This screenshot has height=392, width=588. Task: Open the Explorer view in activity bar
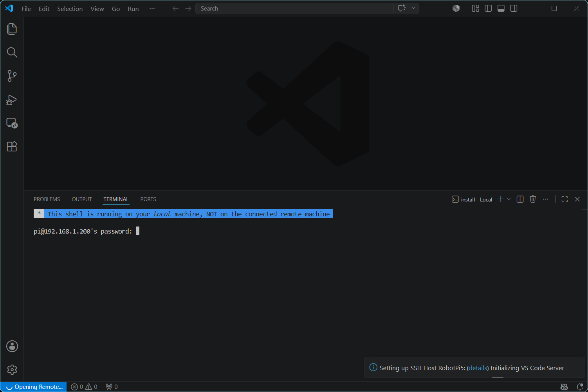point(12,29)
